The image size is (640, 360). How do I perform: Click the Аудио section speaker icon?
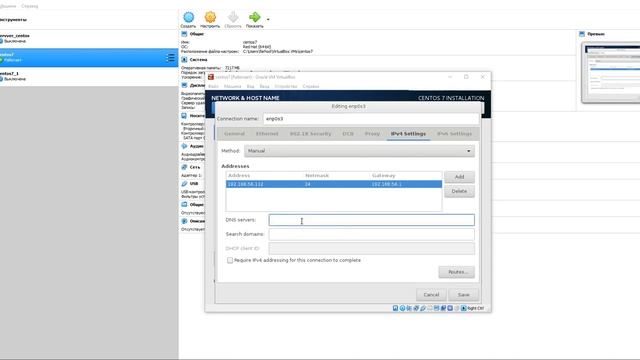[184, 146]
